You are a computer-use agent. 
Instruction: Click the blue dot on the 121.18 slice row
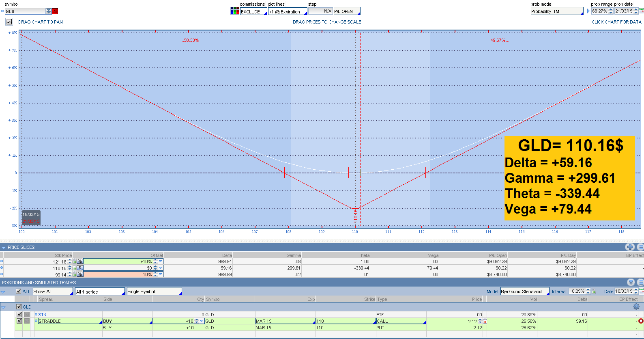click(x=2, y=261)
